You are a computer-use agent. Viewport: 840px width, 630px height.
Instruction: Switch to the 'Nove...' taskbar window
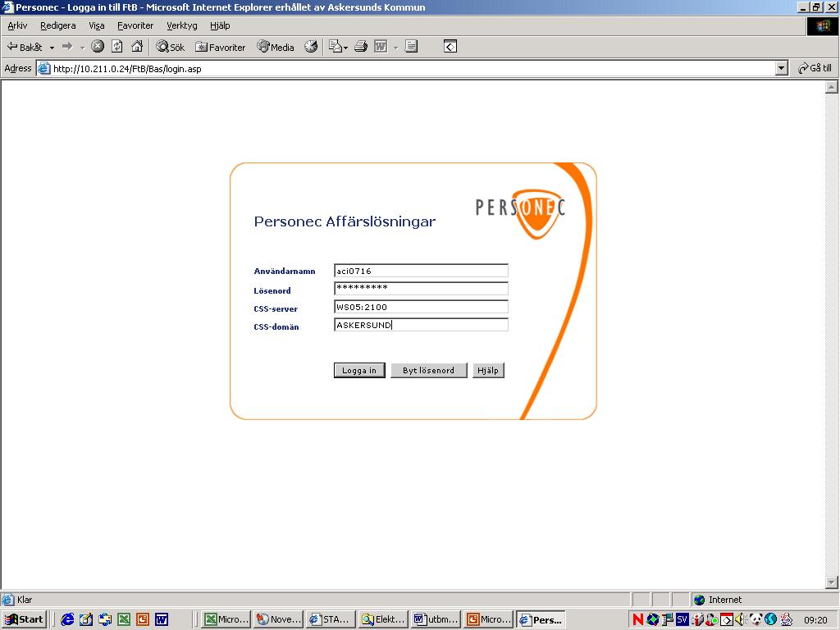279,619
